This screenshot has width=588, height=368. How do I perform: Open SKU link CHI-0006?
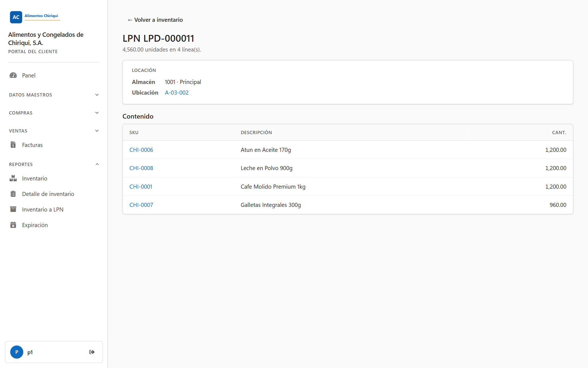141,150
